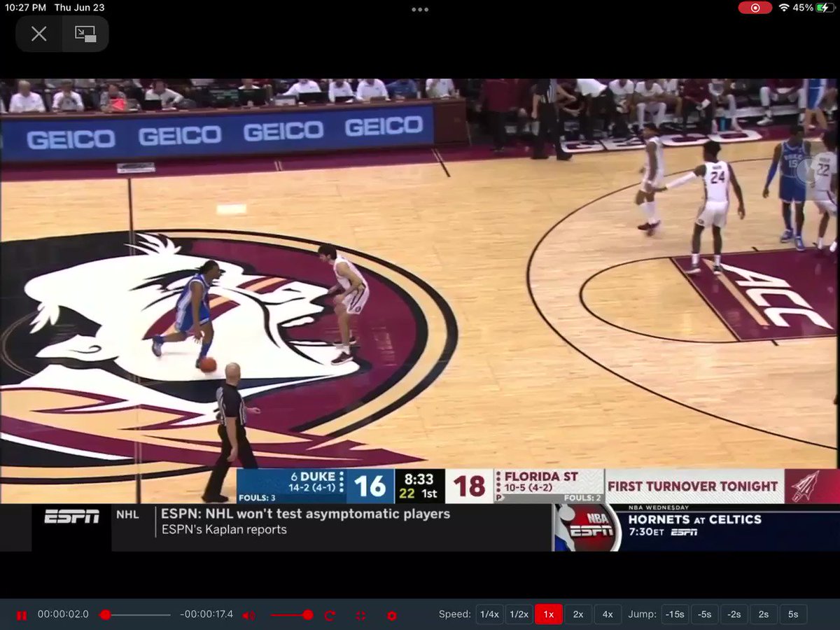
Task: Toggle fullscreen mode icon
Action: click(x=360, y=615)
